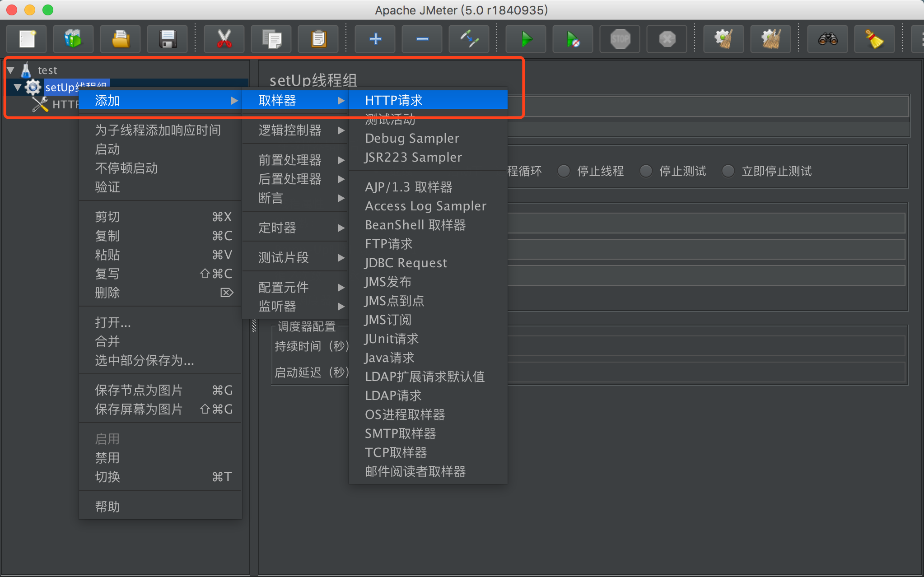Click 添加 in context menu
This screenshot has height=577, width=924.
click(x=160, y=100)
